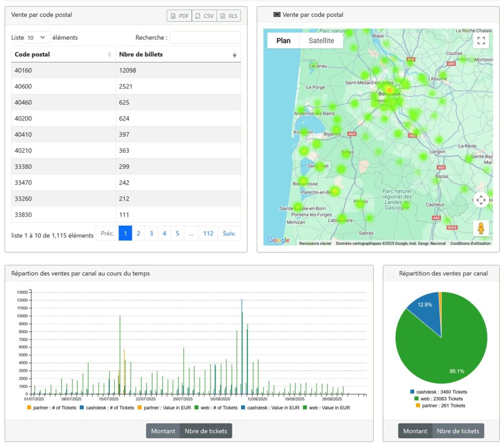Toggle cashdesk 3460 Tickets pie legend

pyautogui.click(x=439, y=392)
